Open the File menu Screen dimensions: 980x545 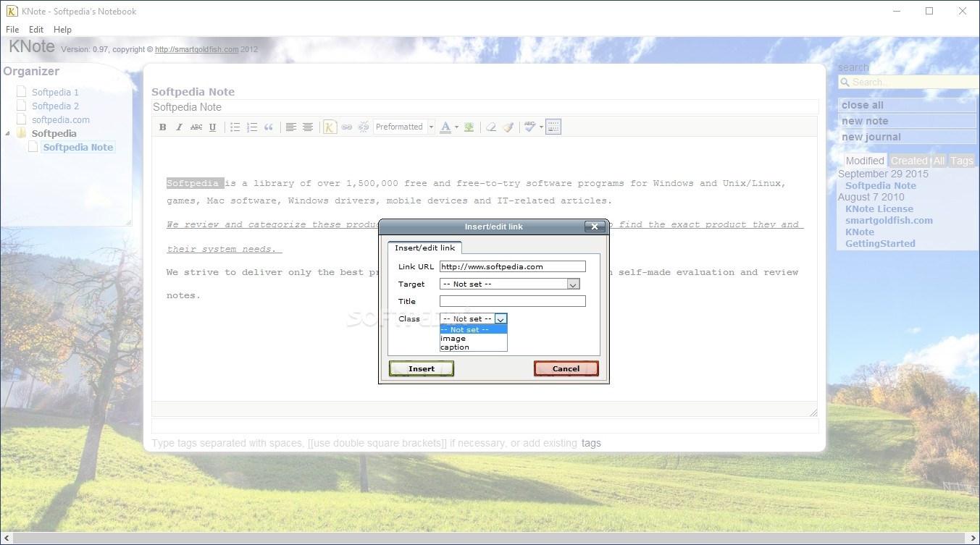[12, 30]
